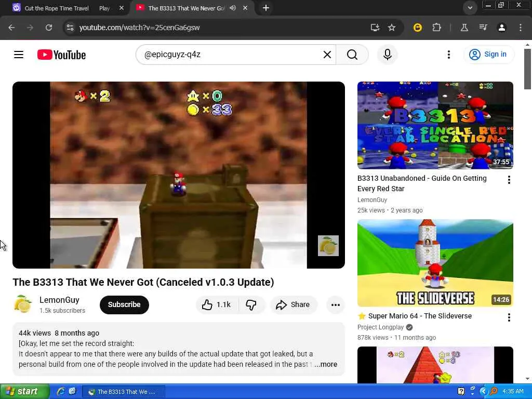Share the video

pyautogui.click(x=293, y=304)
